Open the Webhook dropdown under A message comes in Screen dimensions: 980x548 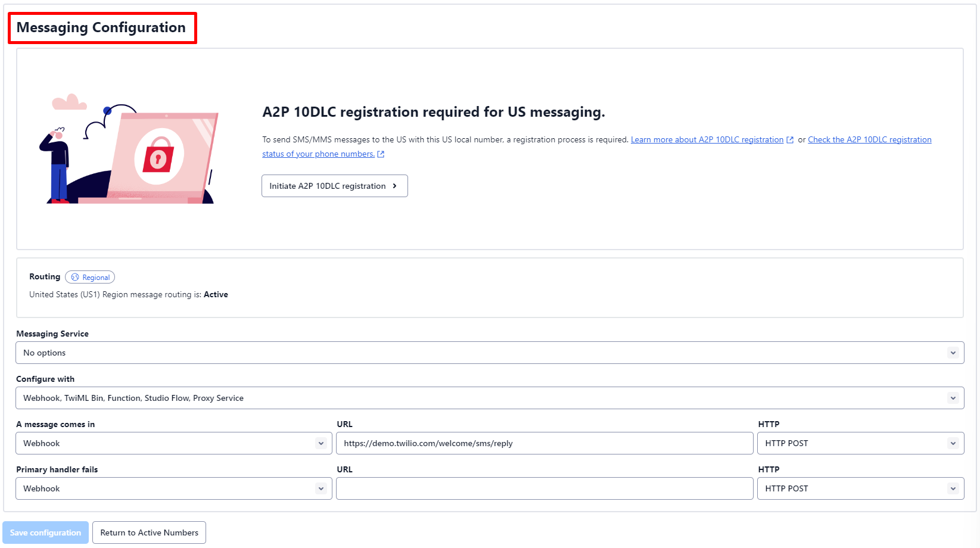(x=173, y=443)
